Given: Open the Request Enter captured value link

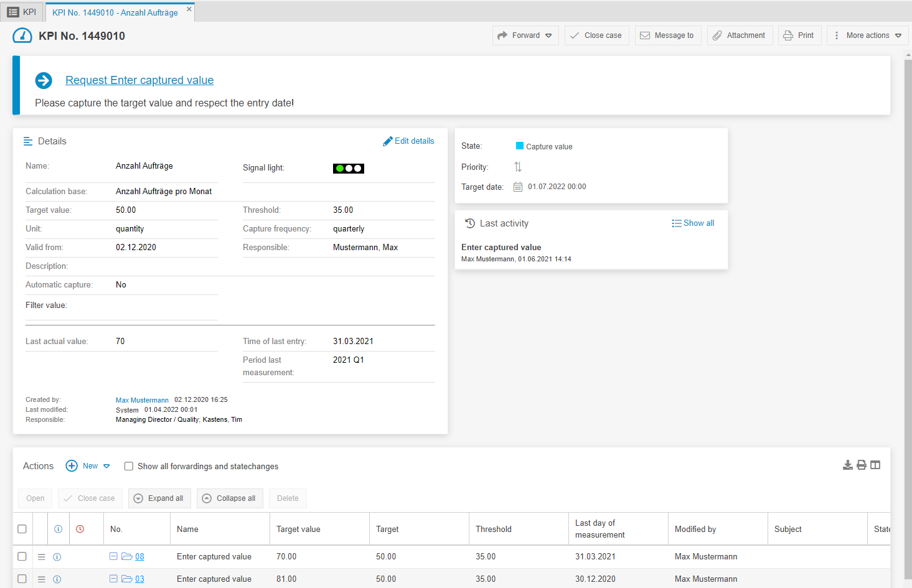Looking at the screenshot, I should pyautogui.click(x=139, y=80).
